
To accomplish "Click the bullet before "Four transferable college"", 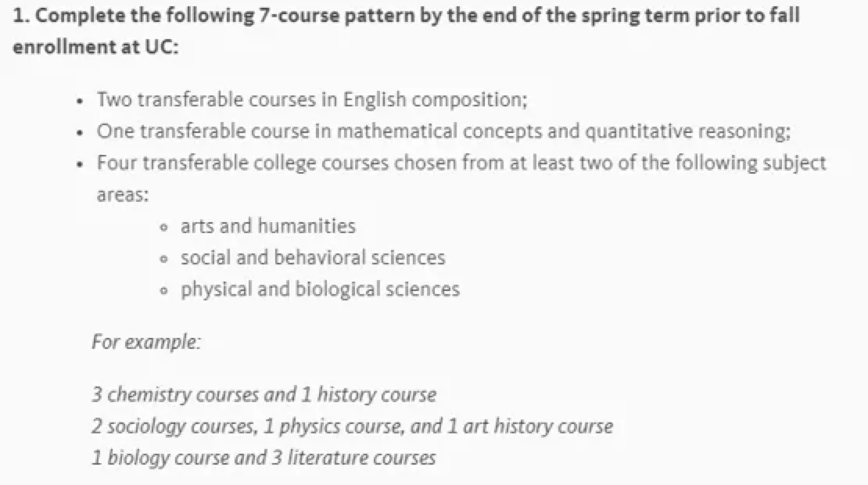I will pos(81,165).
